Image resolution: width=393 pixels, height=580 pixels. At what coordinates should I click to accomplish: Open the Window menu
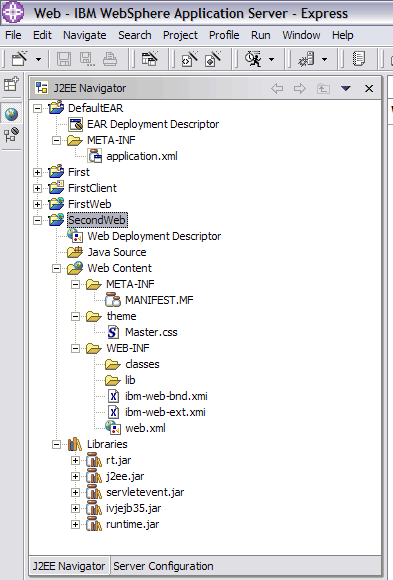[301, 35]
